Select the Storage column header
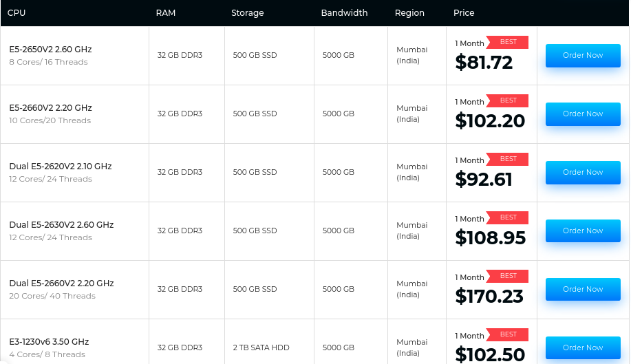The image size is (631, 364). tap(248, 13)
